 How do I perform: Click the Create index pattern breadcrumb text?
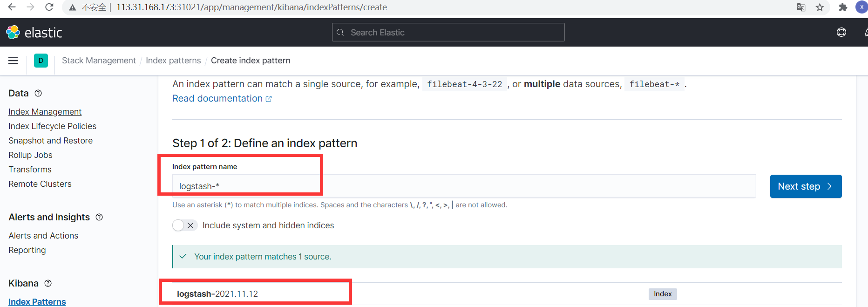coord(251,61)
